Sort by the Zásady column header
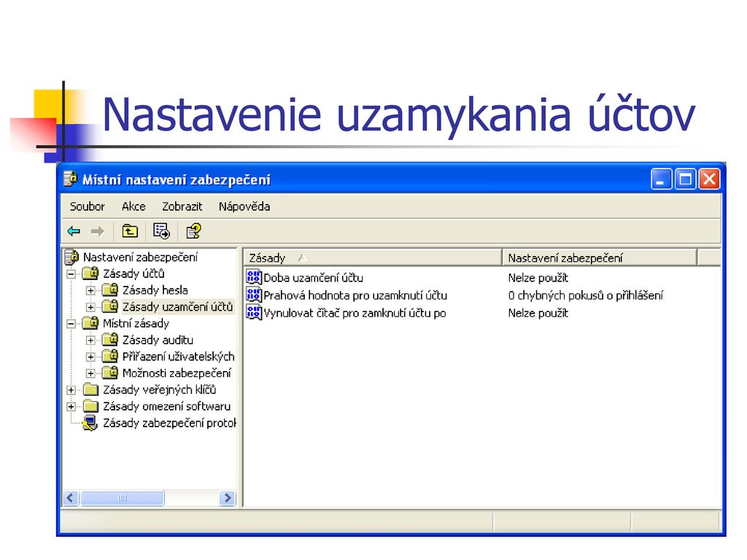Screen dimensions: 747x560 pyautogui.click(x=373, y=257)
